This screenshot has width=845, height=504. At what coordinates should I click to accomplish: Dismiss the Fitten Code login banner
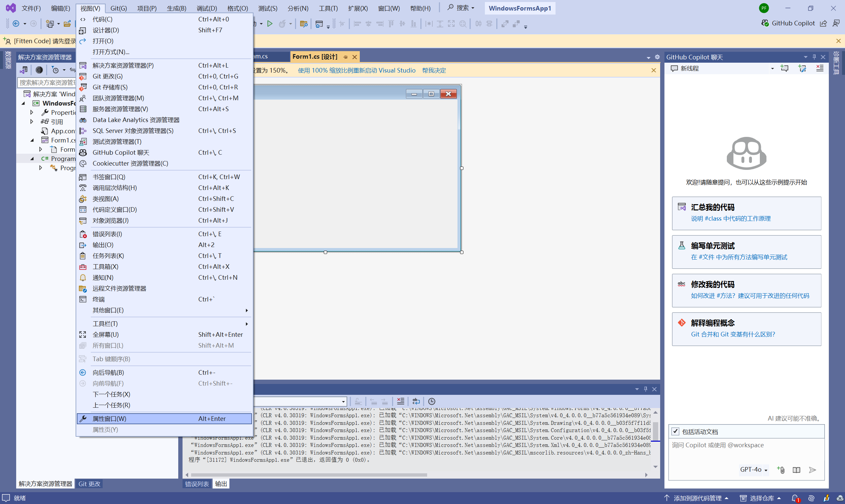tap(838, 41)
